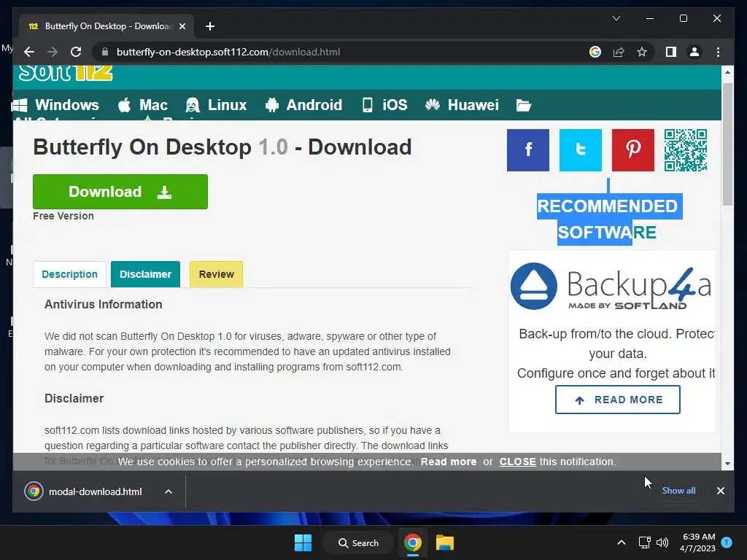747x560 pixels.
Task: Expand modal-download.html options chevron
Action: click(169, 491)
